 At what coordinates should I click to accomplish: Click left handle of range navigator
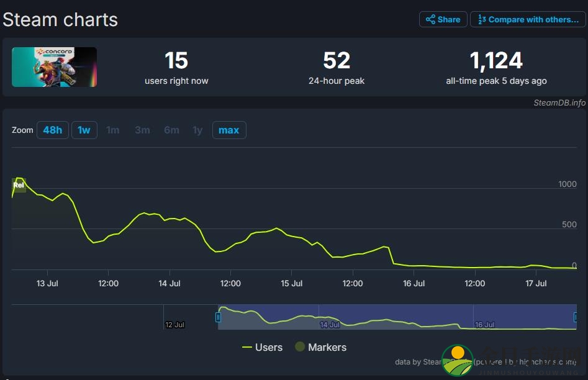tap(218, 317)
